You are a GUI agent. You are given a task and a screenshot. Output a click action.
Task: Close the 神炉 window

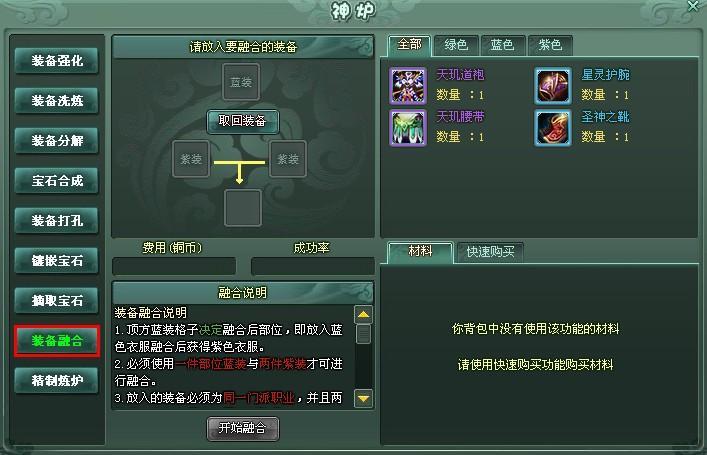coord(693,6)
